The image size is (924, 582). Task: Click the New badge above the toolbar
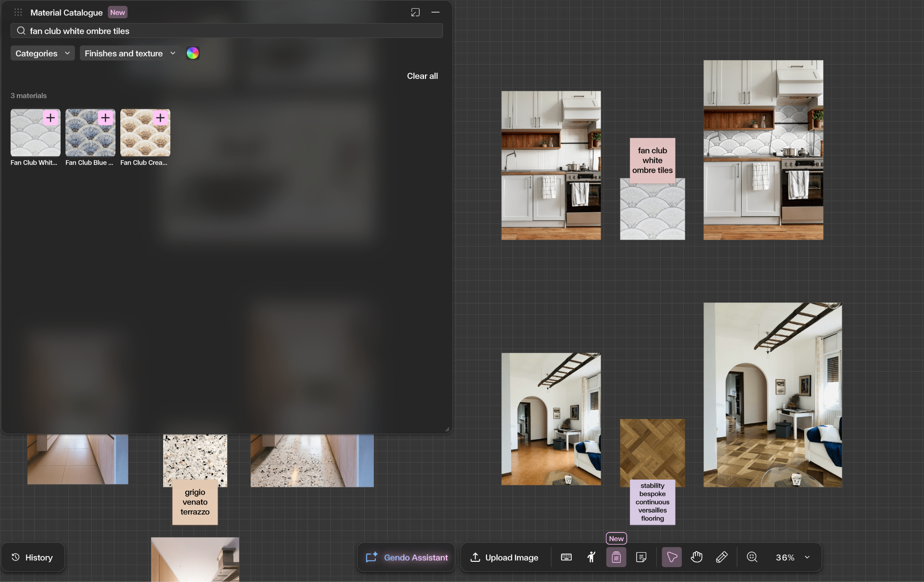coord(616,539)
